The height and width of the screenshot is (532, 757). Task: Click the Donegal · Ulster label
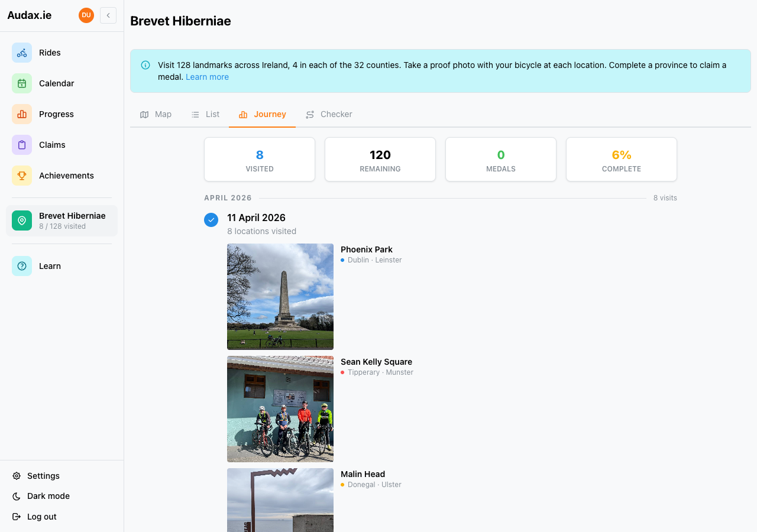click(x=374, y=485)
